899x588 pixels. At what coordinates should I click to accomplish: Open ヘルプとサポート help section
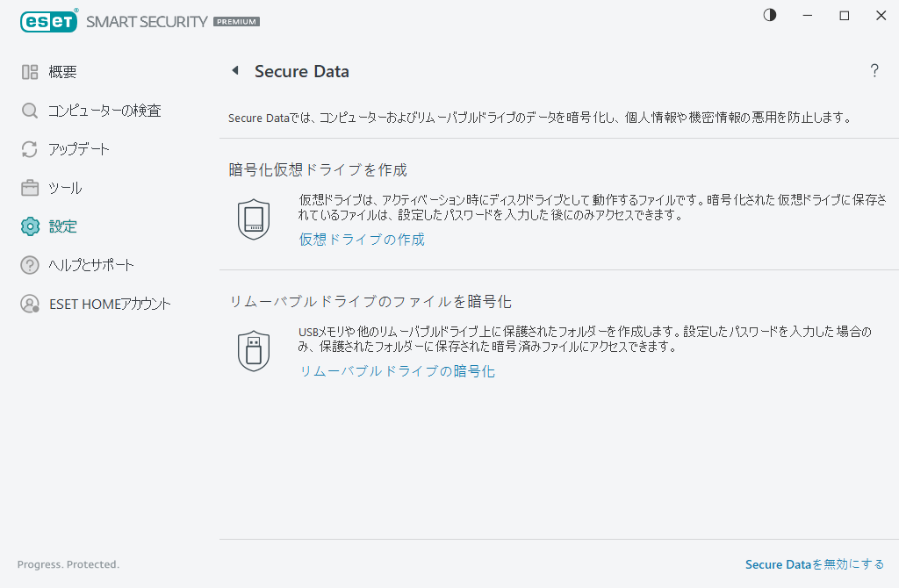click(x=29, y=265)
